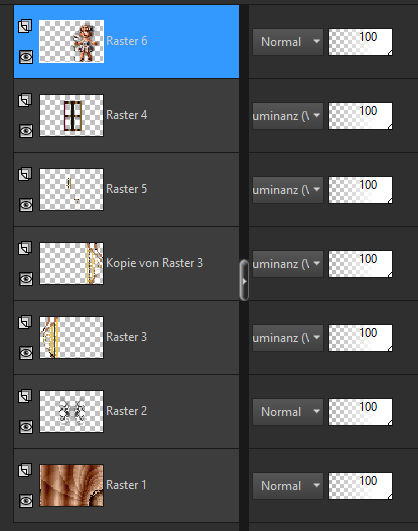
Task: Click the Raster 1 wood texture thumbnail
Action: tap(71, 486)
